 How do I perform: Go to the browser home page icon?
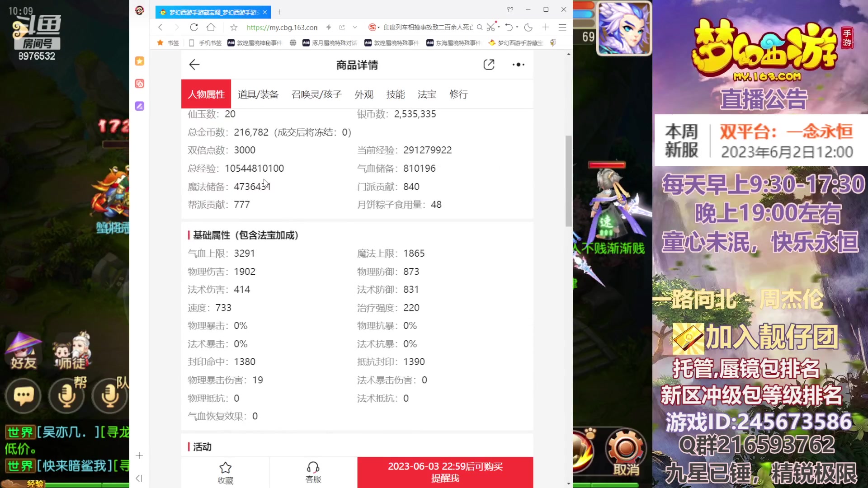click(211, 28)
